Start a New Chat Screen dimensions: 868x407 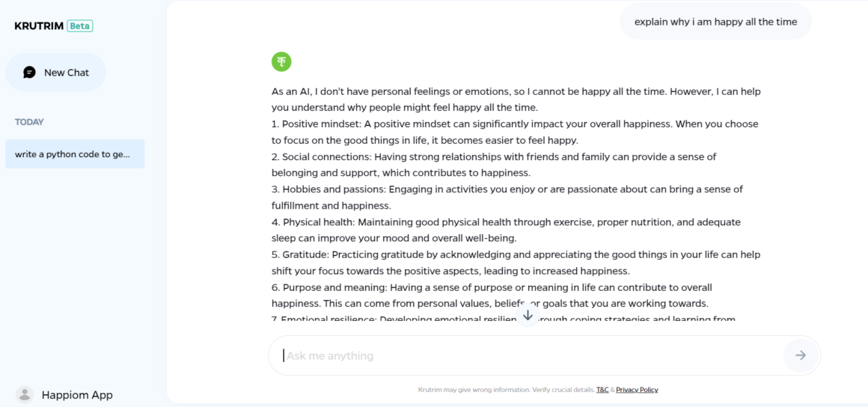55,73
